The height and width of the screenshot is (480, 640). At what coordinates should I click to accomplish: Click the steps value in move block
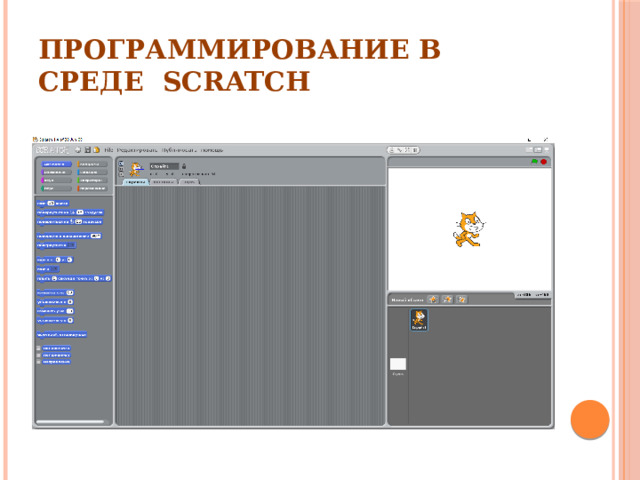click(x=51, y=203)
